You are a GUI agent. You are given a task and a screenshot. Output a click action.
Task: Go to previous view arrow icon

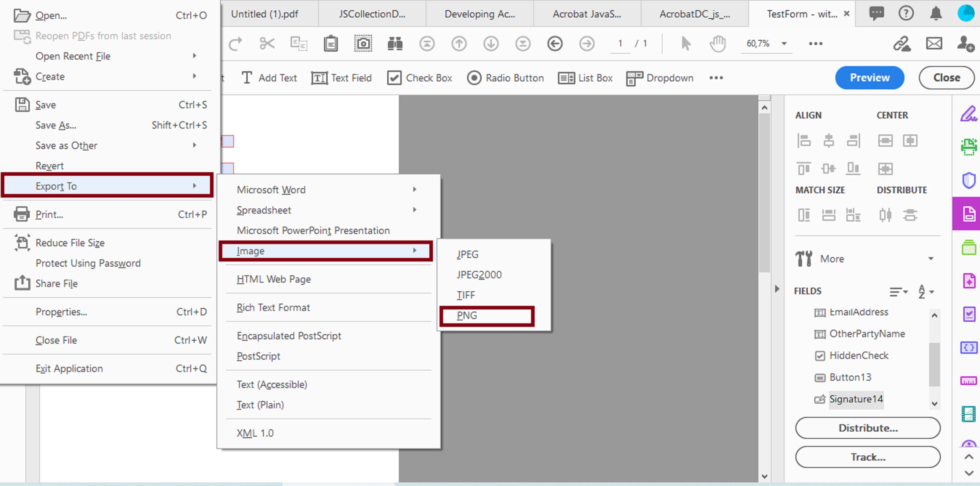coord(555,43)
